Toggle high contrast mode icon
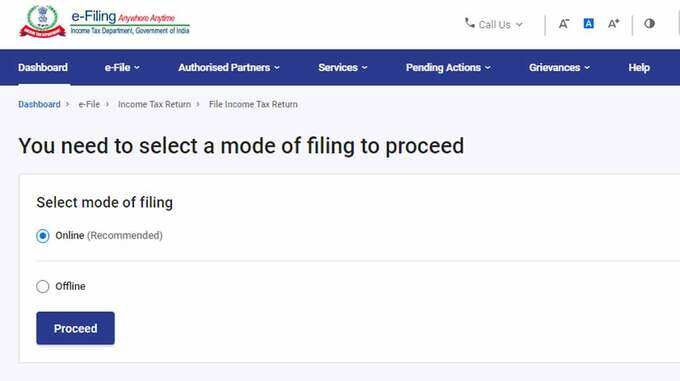 tap(649, 23)
